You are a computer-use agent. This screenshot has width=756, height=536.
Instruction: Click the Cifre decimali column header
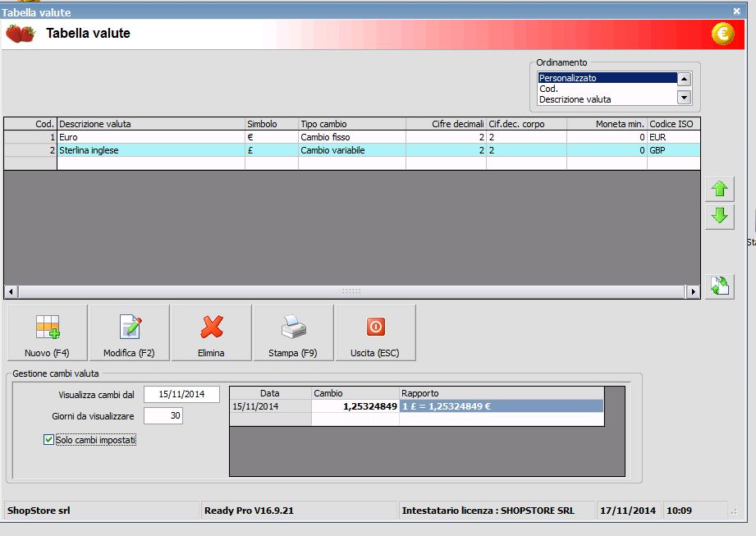pos(446,124)
